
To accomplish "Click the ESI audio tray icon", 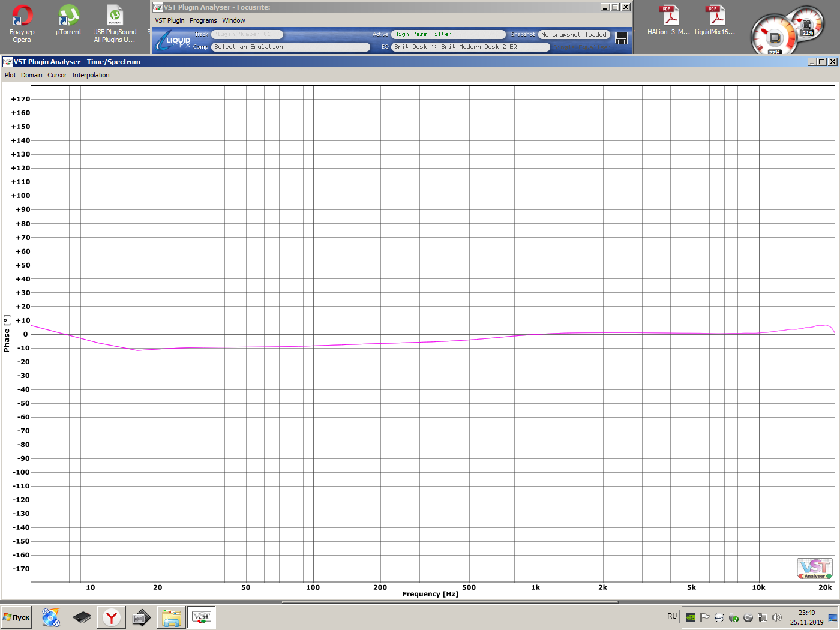I will 719,617.
